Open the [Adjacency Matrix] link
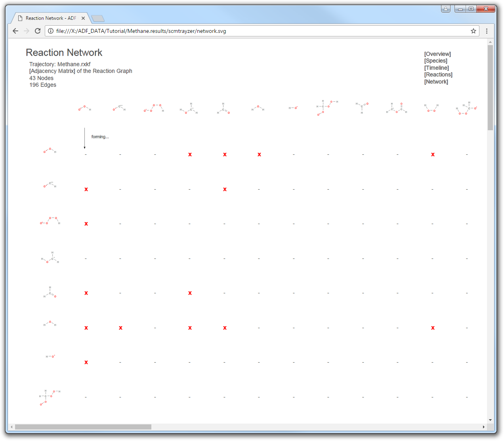Viewport: 504px width, 441px height. 52,71
